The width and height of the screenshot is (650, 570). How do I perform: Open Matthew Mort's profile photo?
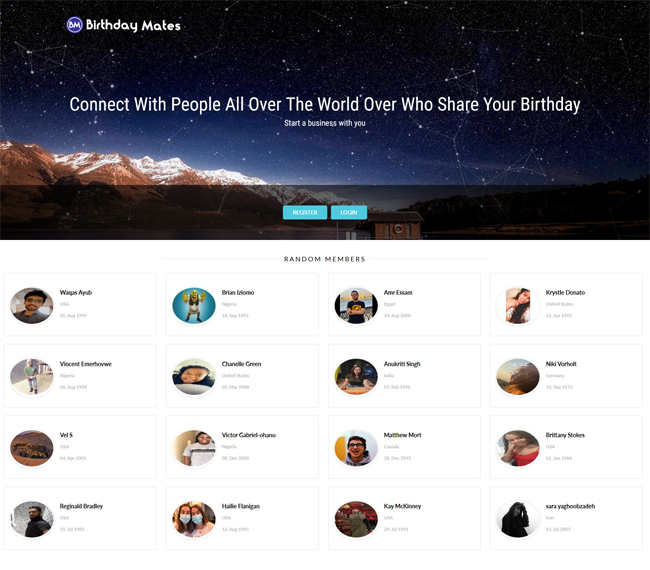356,448
